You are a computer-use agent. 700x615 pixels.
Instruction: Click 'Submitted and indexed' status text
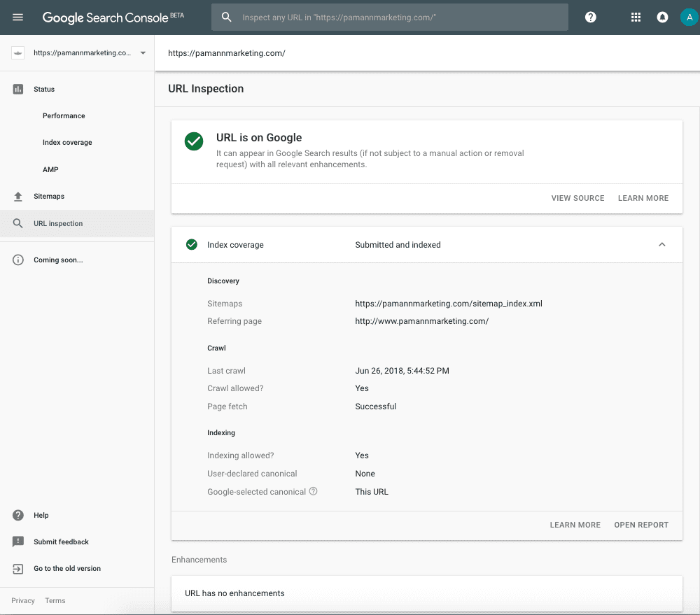398,245
